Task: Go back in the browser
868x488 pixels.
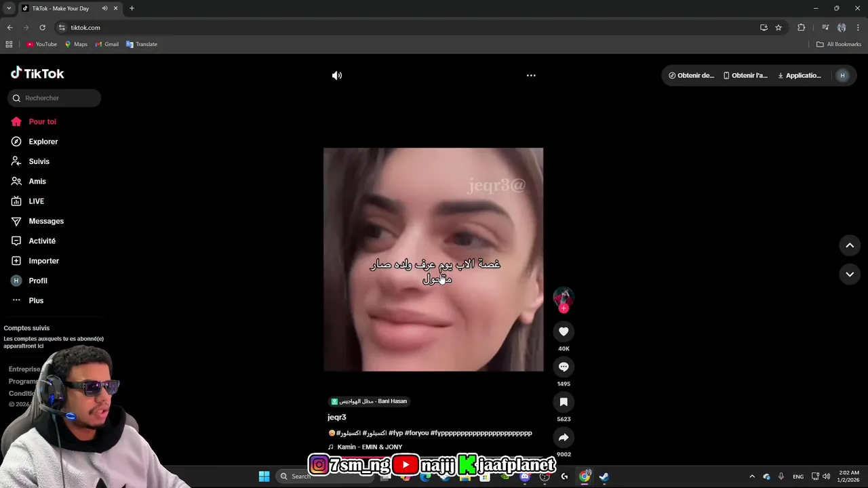Action: (9, 28)
